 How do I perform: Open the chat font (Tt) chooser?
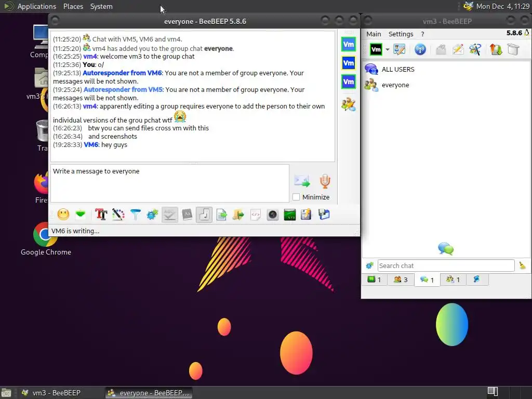(101, 215)
